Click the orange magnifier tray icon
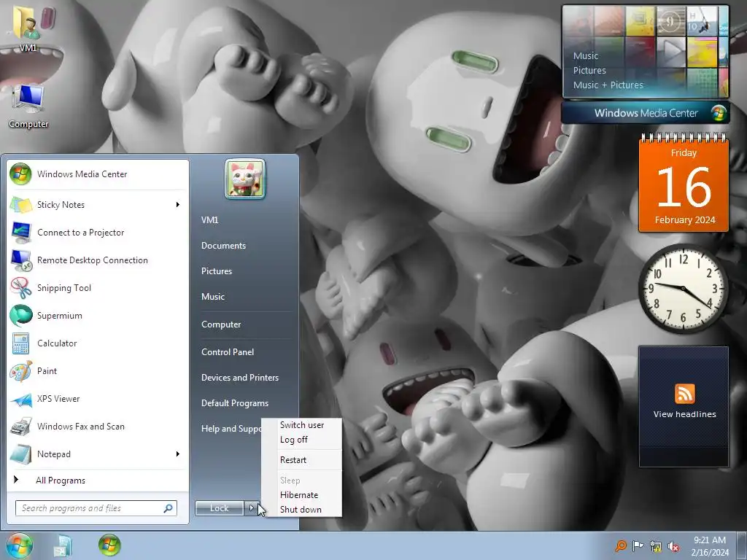Screen dimensions: 747x560 [620, 545]
